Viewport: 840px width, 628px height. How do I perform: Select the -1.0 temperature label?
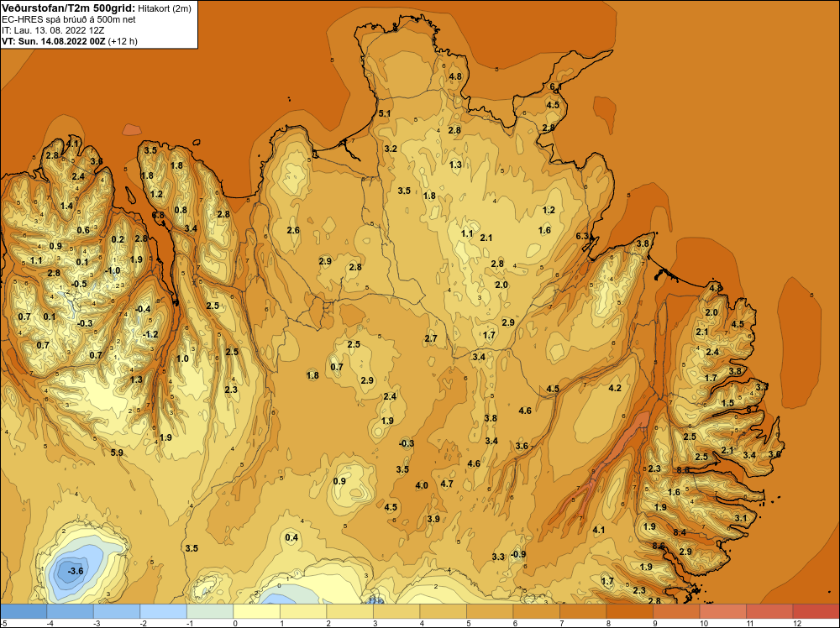113,270
